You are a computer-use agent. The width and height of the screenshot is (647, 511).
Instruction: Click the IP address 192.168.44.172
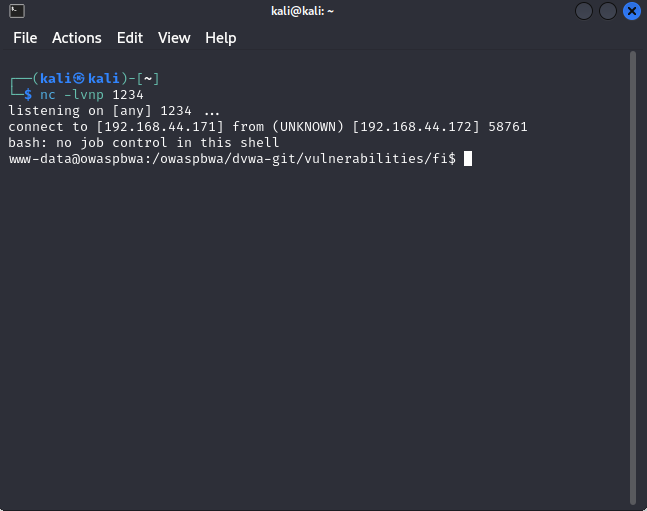point(416,127)
